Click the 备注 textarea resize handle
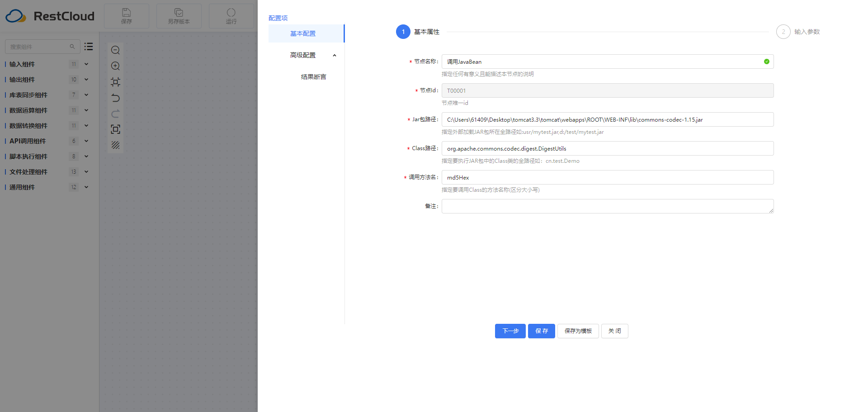The width and height of the screenshot is (868, 412). tap(771, 211)
